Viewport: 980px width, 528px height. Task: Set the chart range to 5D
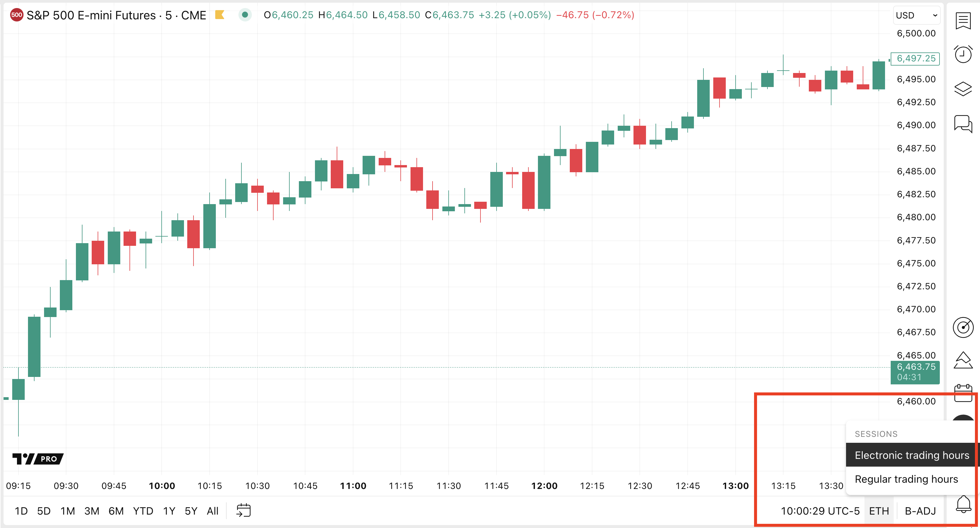tap(44, 511)
